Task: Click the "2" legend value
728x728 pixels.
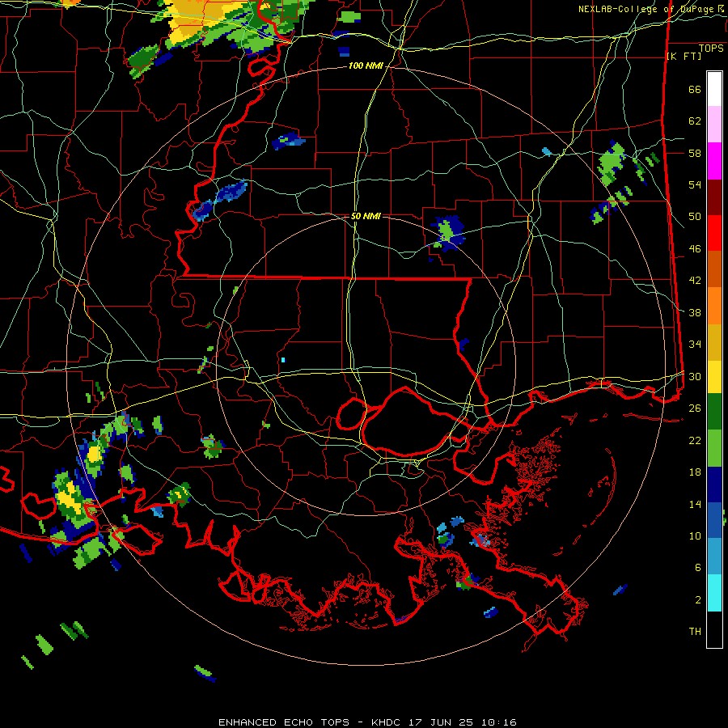Action: pos(698,600)
